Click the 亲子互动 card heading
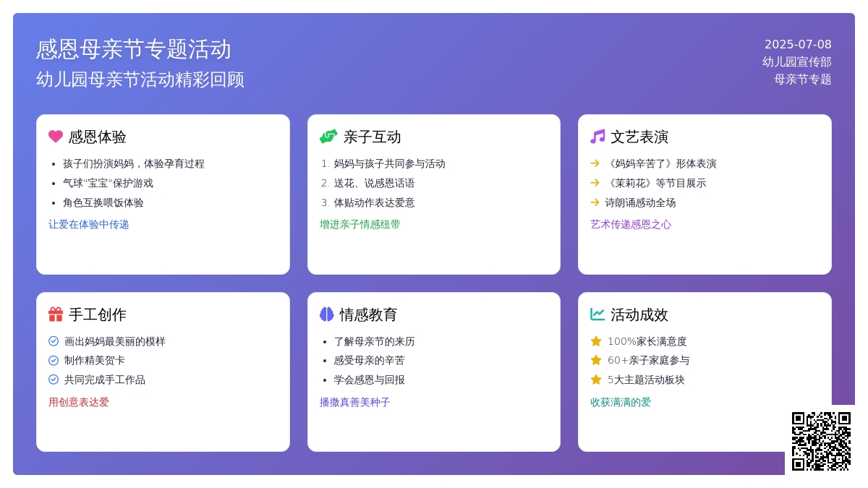The width and height of the screenshot is (868, 488). [373, 137]
